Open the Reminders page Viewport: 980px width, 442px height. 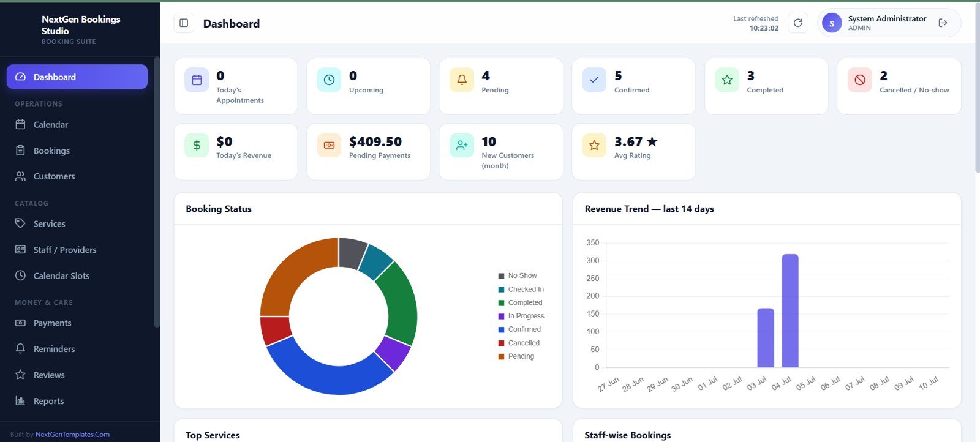77,349
